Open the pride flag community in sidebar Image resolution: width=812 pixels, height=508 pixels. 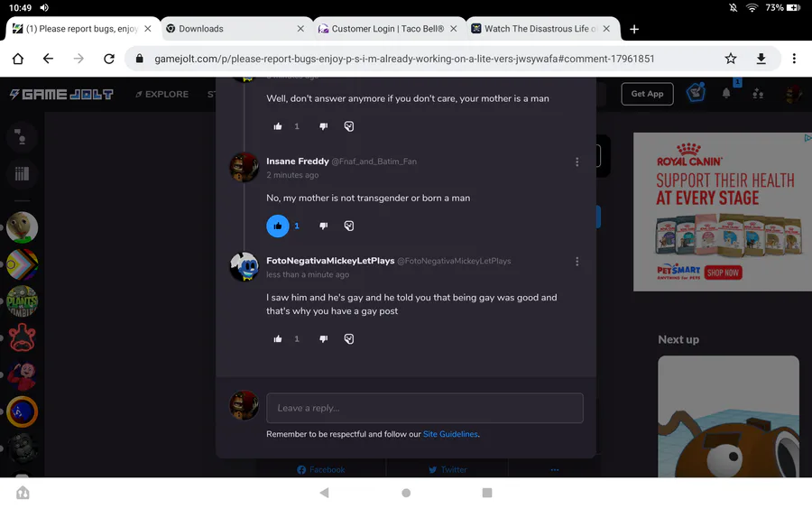tap(22, 264)
